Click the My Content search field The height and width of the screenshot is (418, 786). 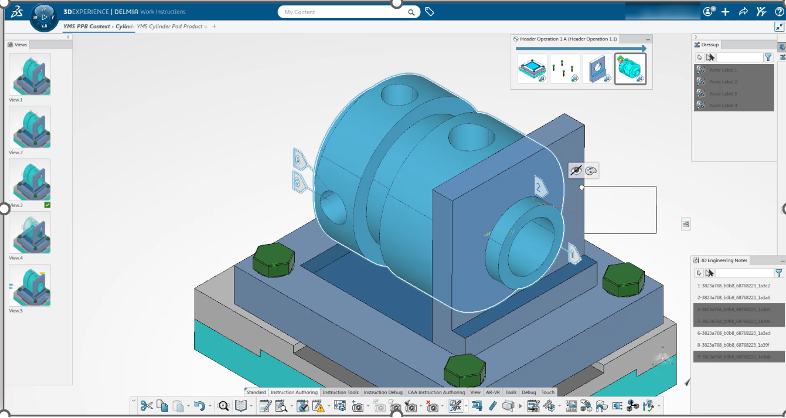(349, 12)
